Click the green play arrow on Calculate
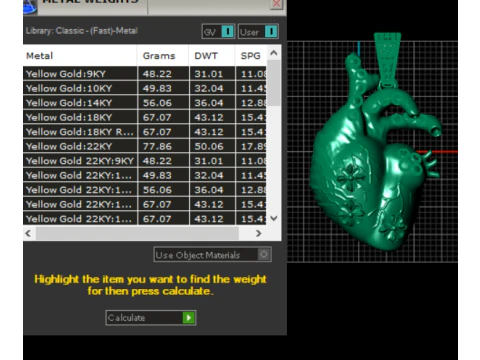The width and height of the screenshot is (480, 360). pos(189,318)
